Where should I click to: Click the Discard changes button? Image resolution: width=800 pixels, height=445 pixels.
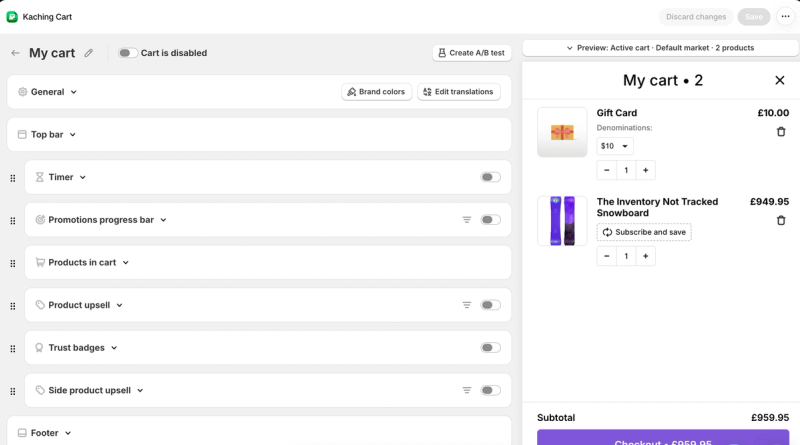[x=696, y=17]
